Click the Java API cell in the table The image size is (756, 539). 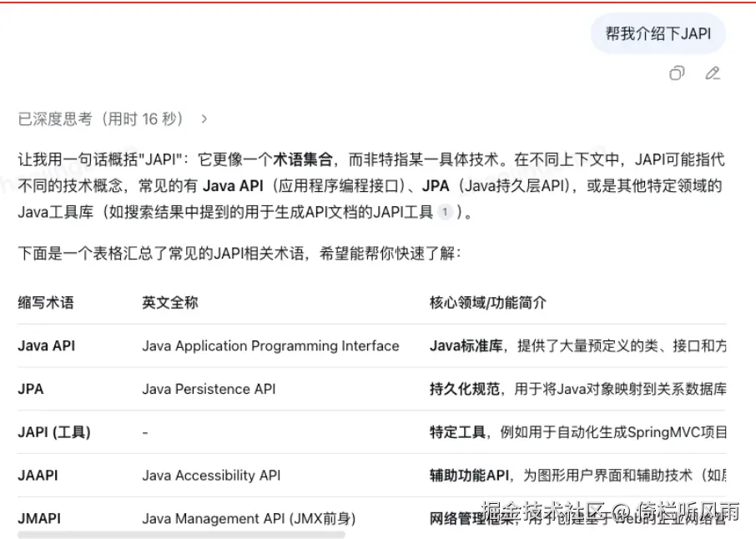(46, 345)
